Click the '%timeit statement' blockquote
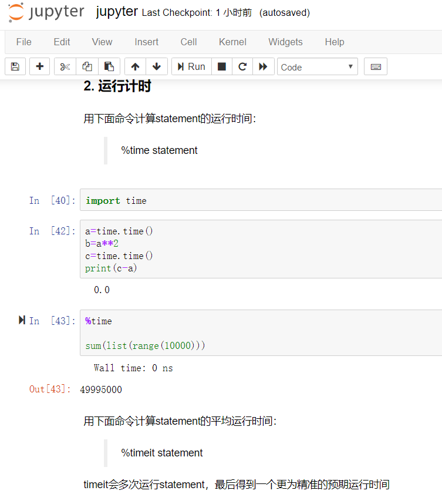 click(x=162, y=453)
